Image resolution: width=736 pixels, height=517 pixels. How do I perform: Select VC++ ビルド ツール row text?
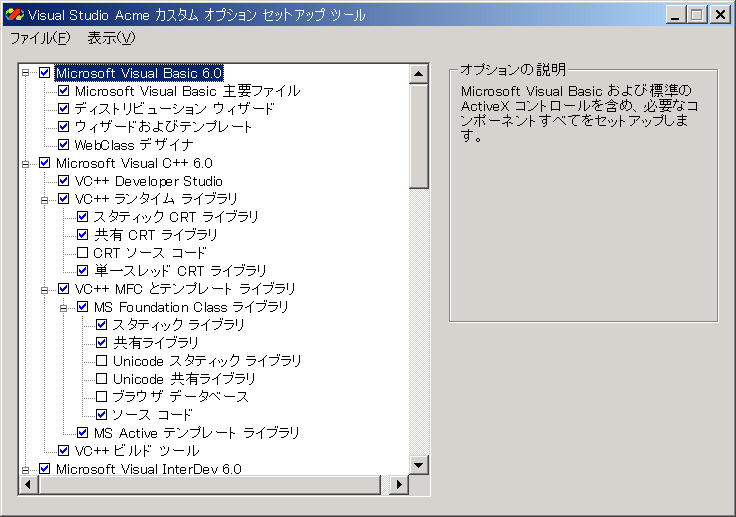pos(137,450)
